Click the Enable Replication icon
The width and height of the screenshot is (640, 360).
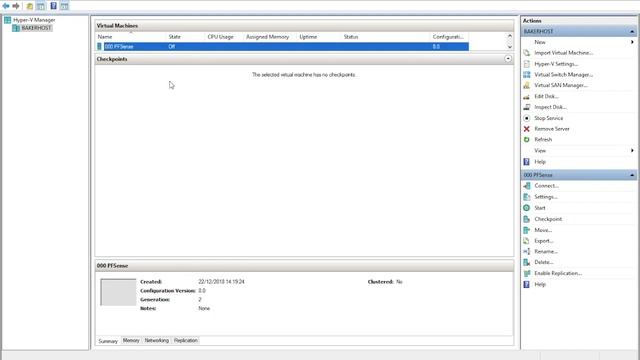point(527,273)
